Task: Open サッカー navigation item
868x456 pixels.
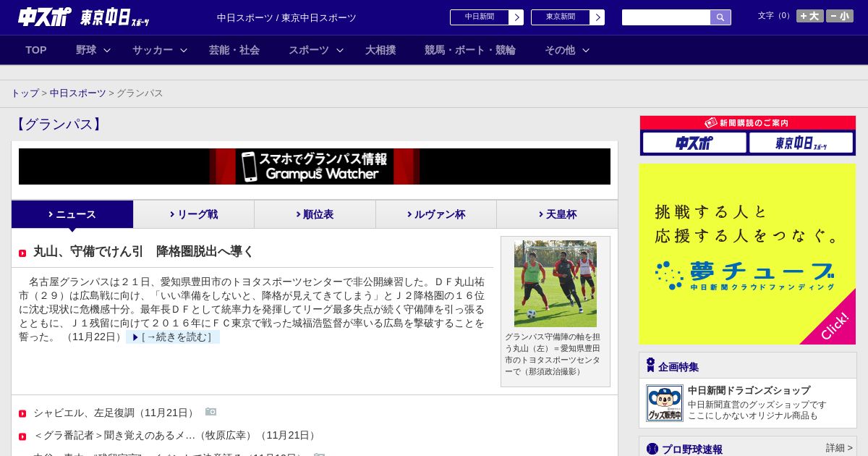Action: pyautogui.click(x=153, y=50)
